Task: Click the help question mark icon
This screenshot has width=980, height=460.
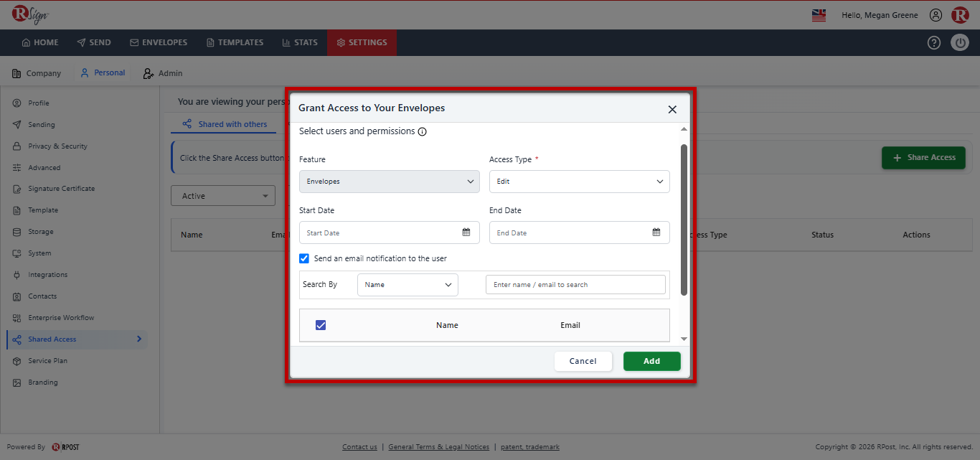Action: (933, 42)
